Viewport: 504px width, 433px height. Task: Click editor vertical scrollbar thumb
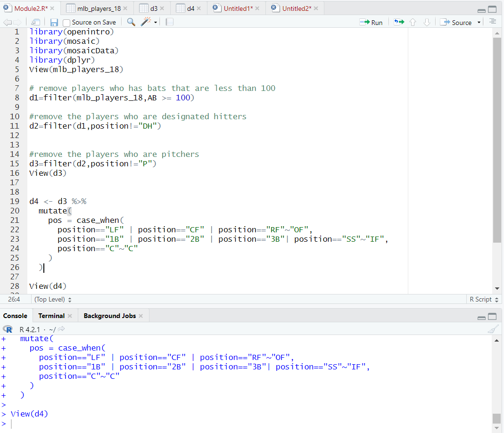coord(497,140)
